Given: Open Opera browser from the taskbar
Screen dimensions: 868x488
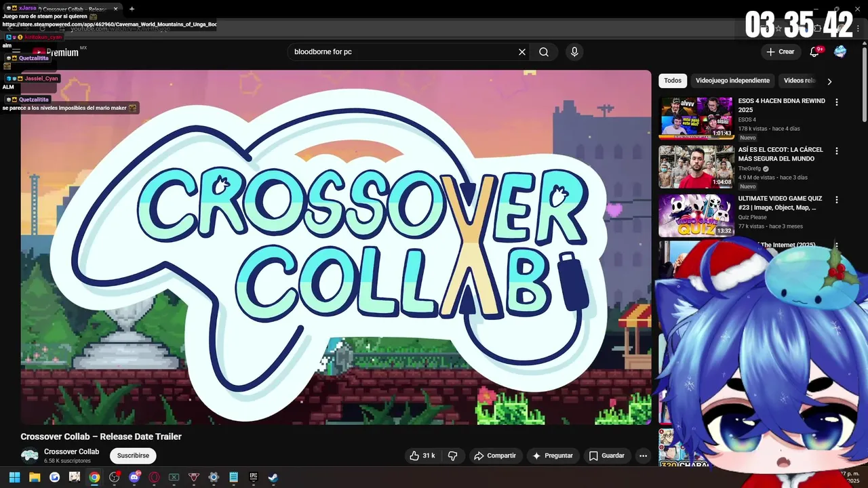Looking at the screenshot, I should tap(154, 477).
